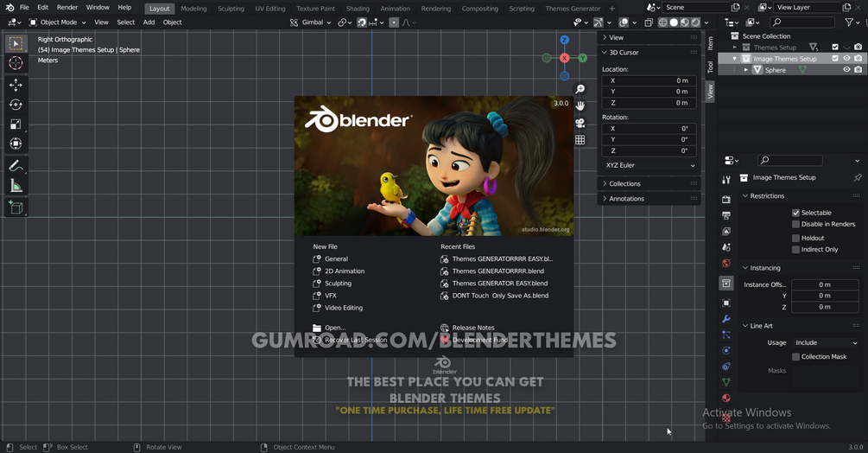Toggle Themes Setup collection checkbox

click(x=835, y=47)
